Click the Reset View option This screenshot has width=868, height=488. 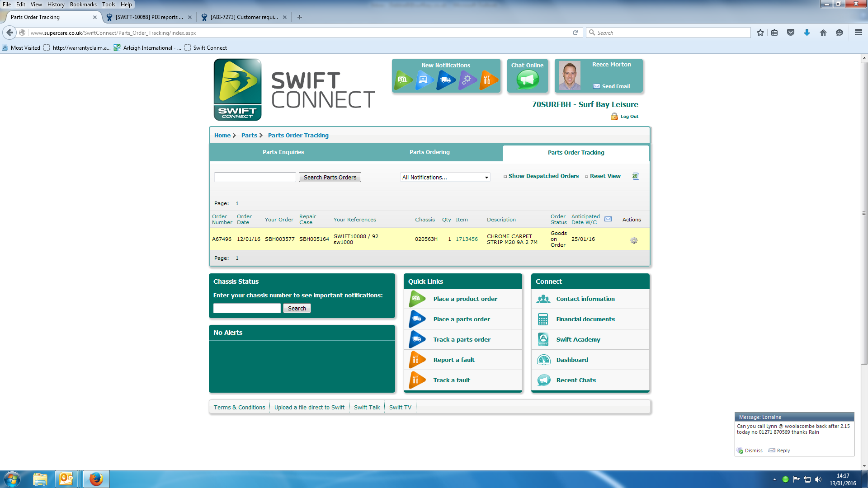point(605,176)
